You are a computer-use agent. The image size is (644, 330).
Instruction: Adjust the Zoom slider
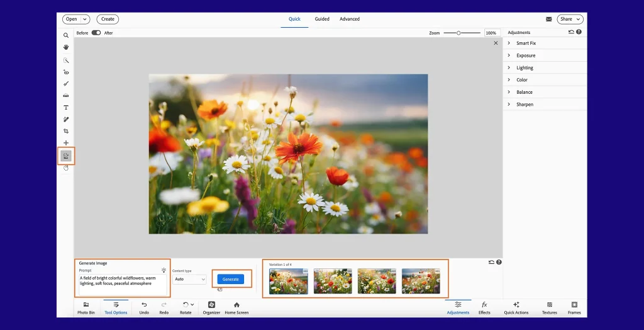(x=462, y=33)
